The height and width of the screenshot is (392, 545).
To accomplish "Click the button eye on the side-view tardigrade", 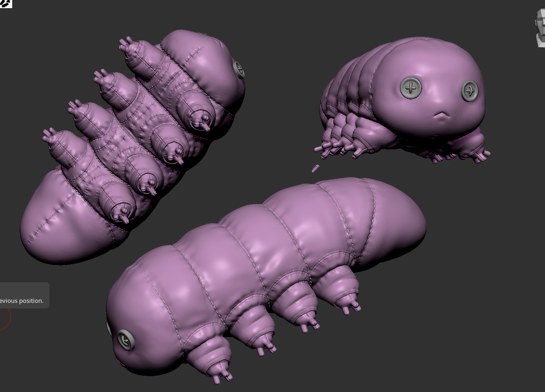I will (126, 340).
